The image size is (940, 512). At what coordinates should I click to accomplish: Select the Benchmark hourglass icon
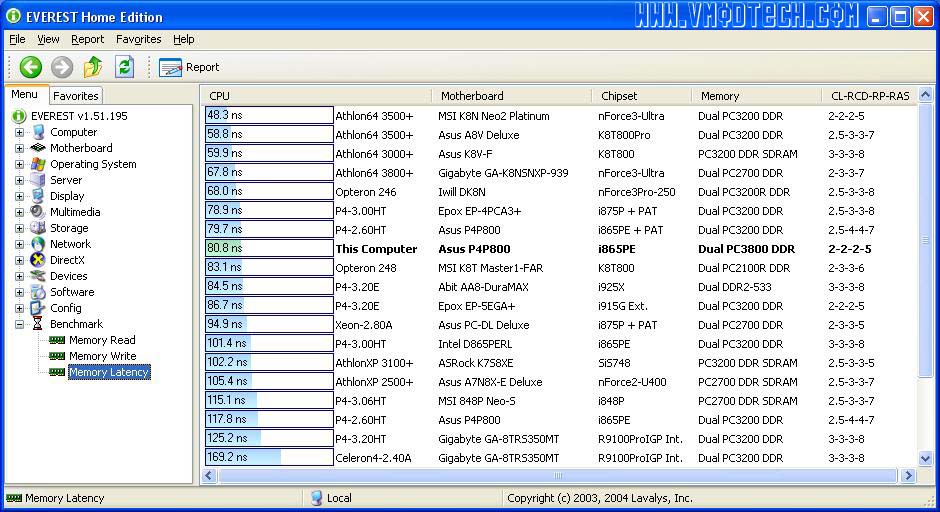[38, 324]
